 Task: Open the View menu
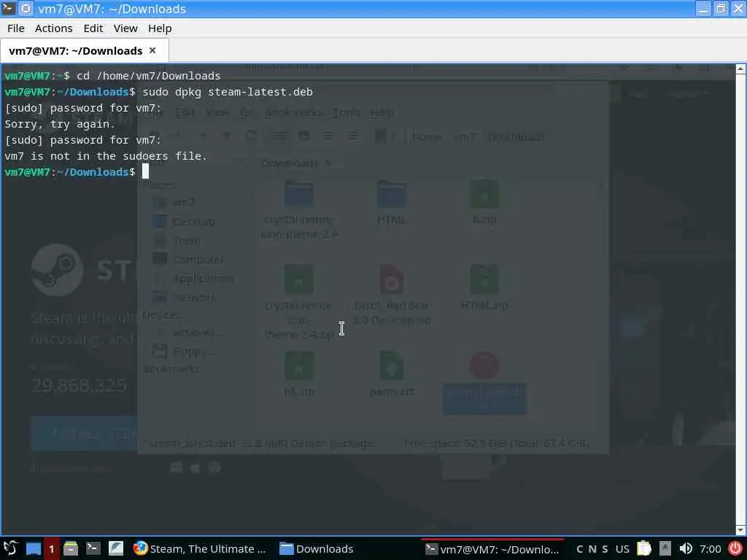coord(125,28)
